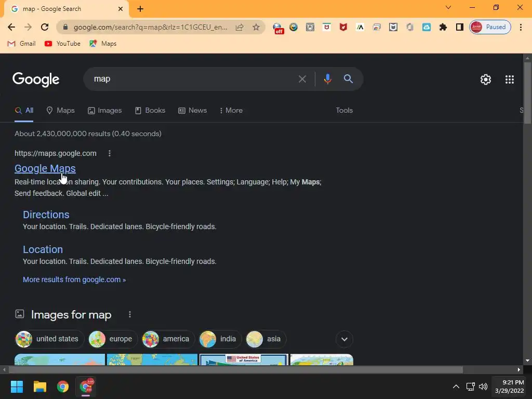
Task: Open the Google apps grid
Action: tap(510, 79)
